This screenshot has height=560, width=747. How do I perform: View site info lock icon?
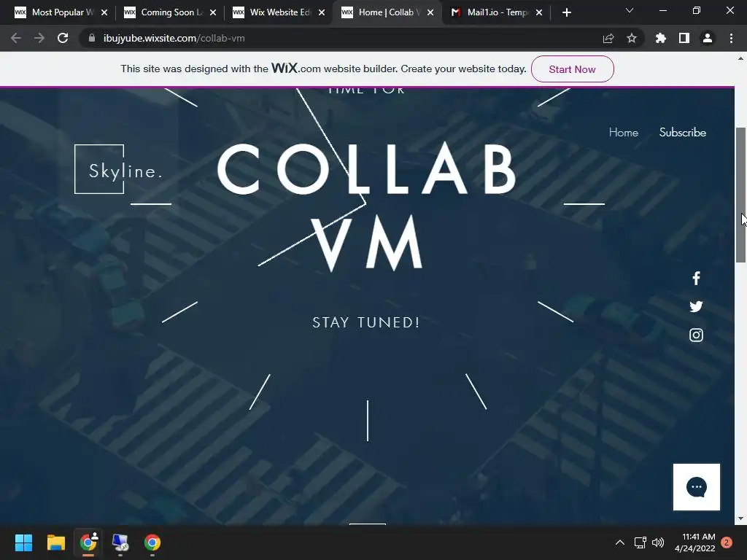92,38
